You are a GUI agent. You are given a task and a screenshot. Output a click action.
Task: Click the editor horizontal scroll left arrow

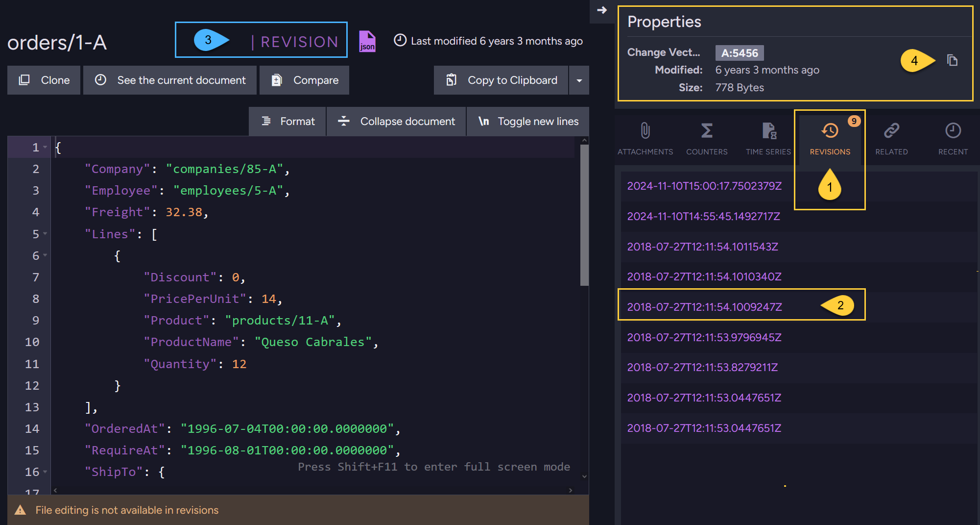click(55, 490)
